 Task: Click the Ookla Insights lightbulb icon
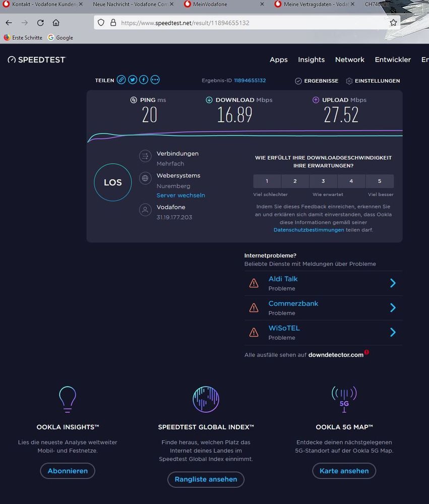68,399
